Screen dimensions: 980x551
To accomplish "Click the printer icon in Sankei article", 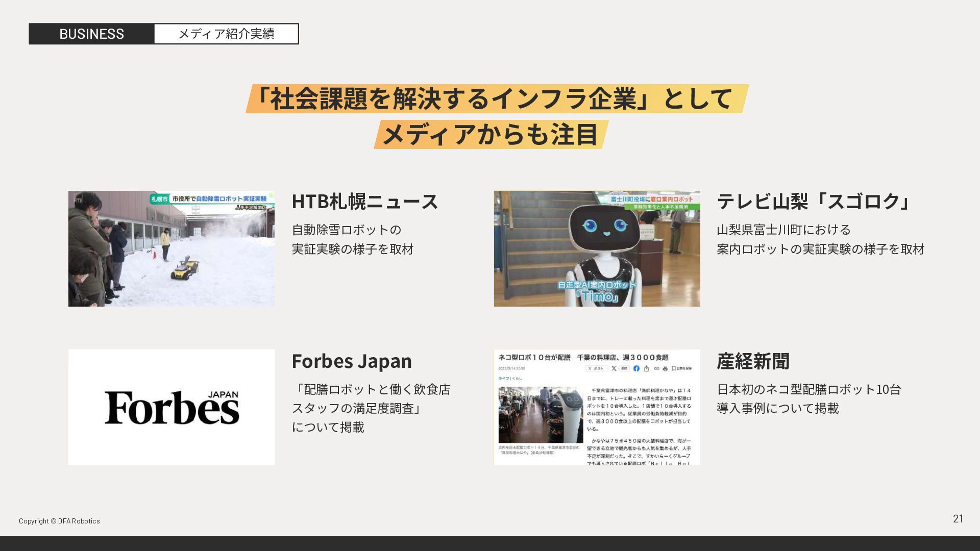I will (665, 368).
